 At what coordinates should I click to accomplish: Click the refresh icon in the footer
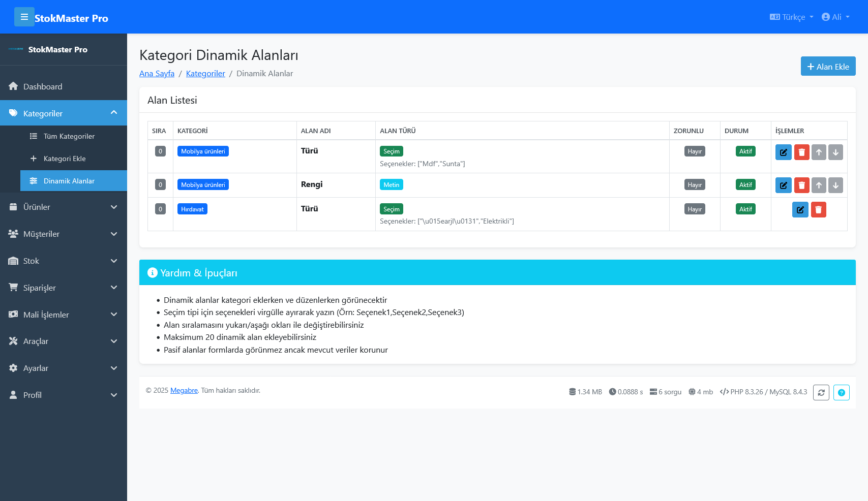[821, 392]
